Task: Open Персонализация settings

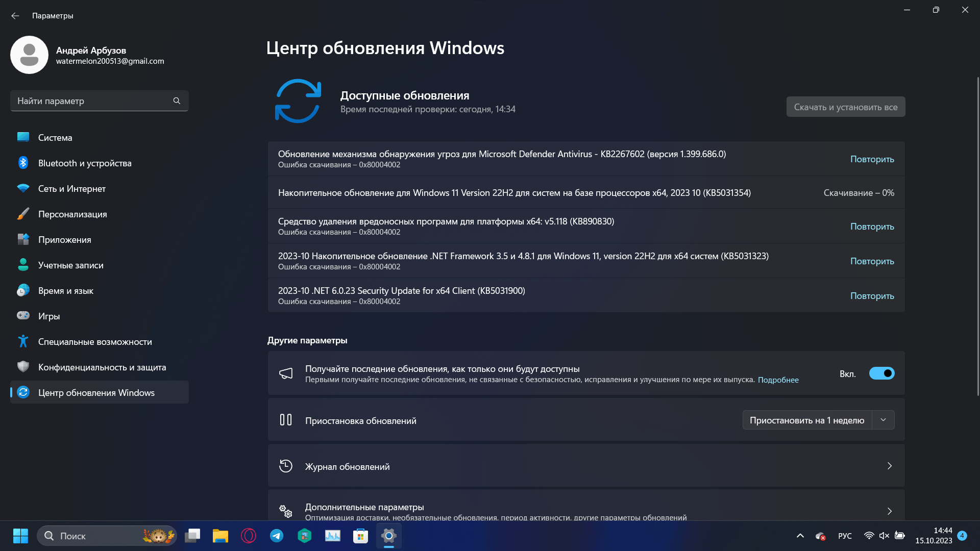Action: (100, 214)
